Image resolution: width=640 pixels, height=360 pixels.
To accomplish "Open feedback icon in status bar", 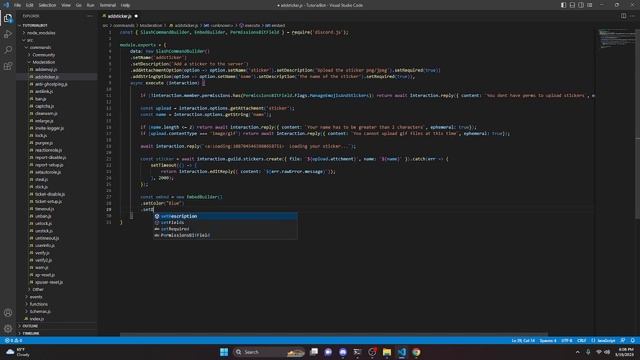I will pos(623,340).
